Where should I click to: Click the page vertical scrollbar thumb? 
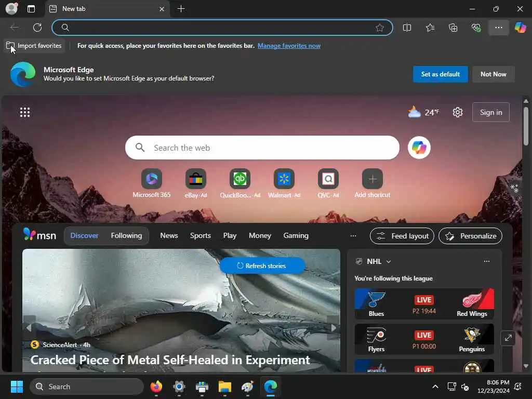pos(526,126)
